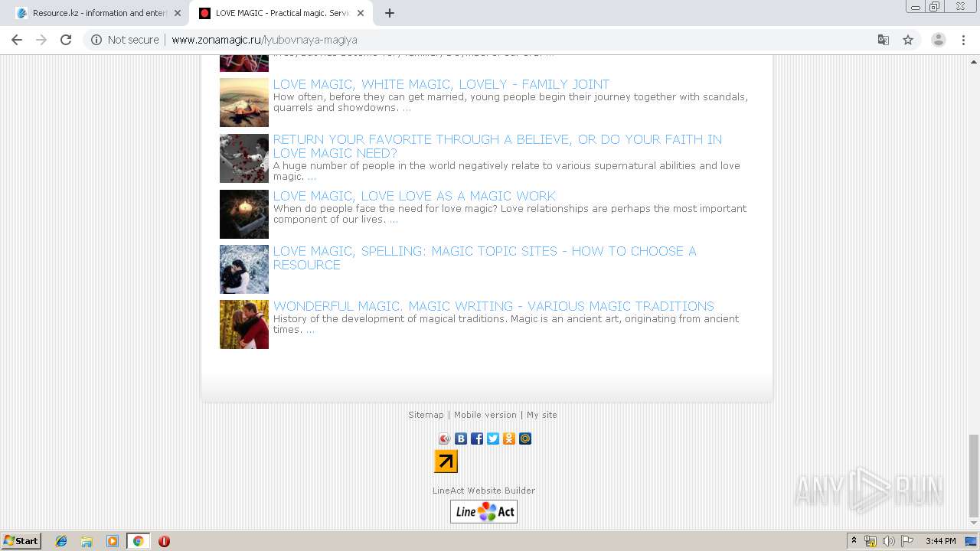Select the LOVE MAGIC - Practical magic tab
The image size is (980, 551).
[281, 13]
